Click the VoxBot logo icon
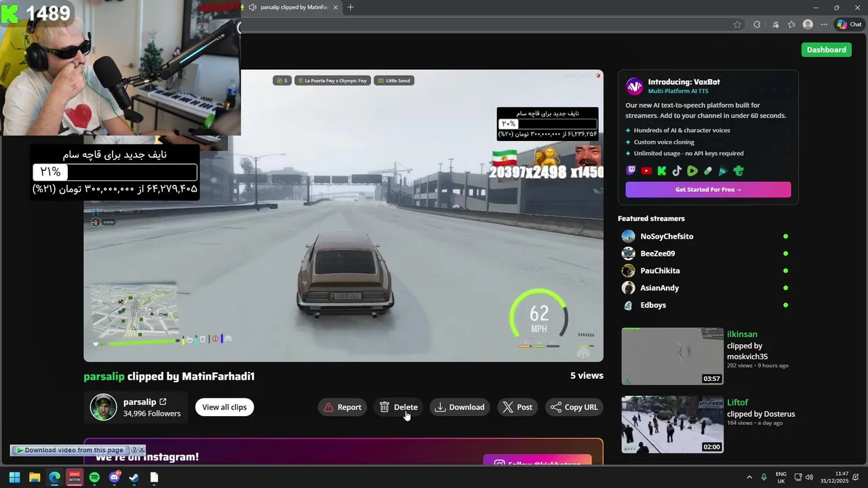 (634, 86)
